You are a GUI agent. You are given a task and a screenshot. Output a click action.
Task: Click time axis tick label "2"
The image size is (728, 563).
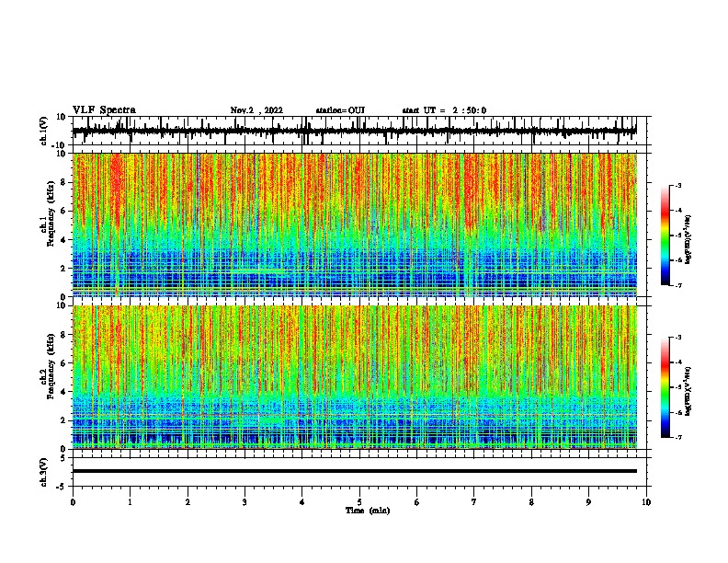tap(188, 502)
